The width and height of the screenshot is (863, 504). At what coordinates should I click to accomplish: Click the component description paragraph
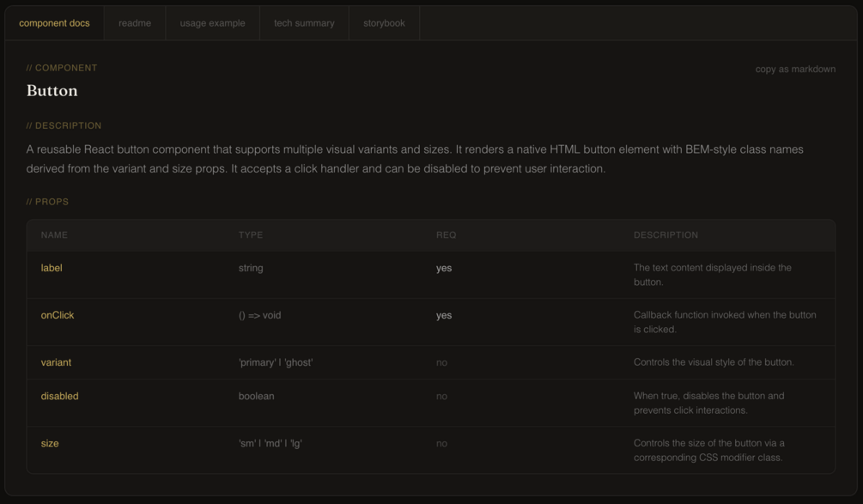(x=415, y=159)
